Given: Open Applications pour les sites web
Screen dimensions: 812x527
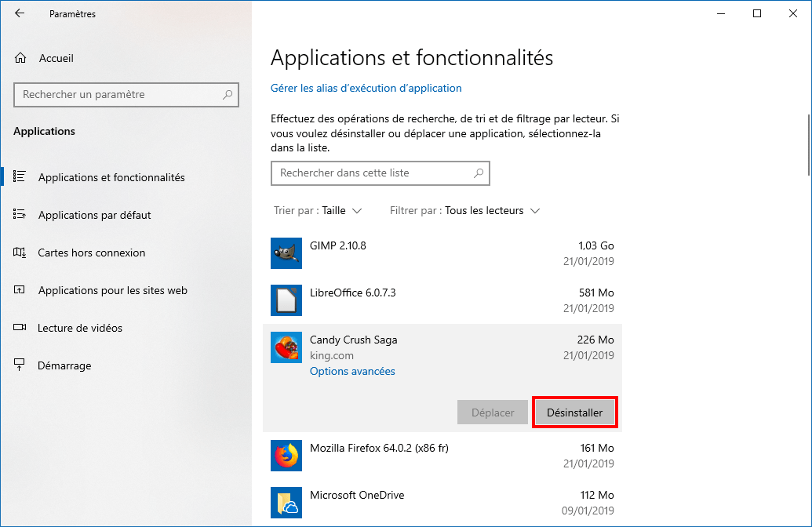Looking at the screenshot, I should pyautogui.click(x=113, y=290).
